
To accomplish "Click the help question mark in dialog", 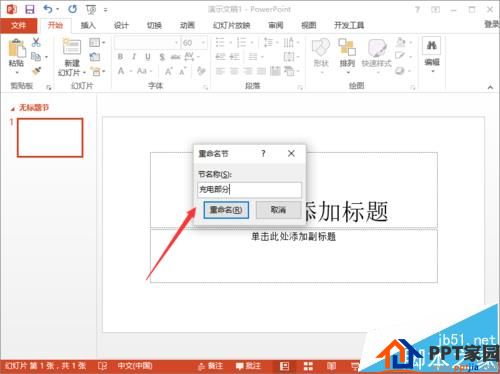I will pyautogui.click(x=263, y=153).
